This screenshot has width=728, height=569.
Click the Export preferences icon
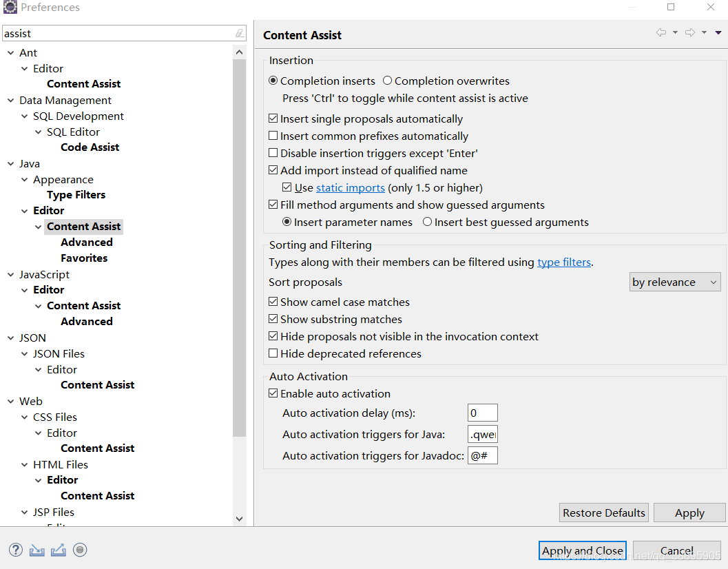click(59, 550)
